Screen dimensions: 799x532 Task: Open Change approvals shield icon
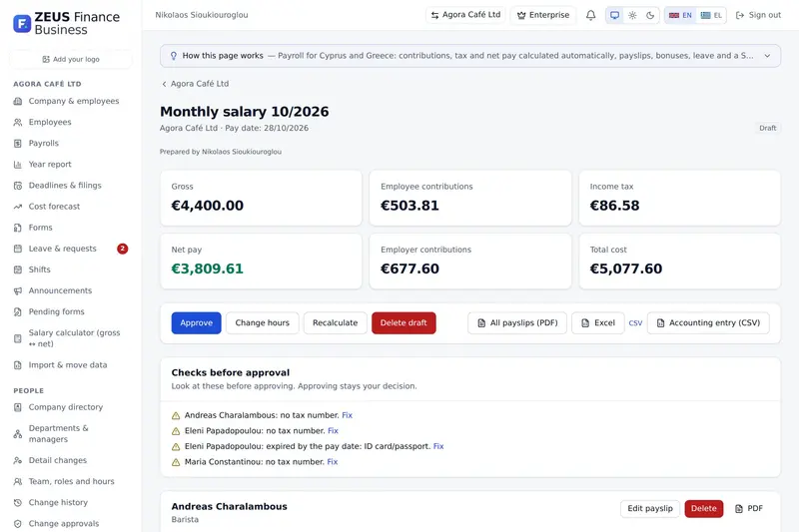pos(18,523)
